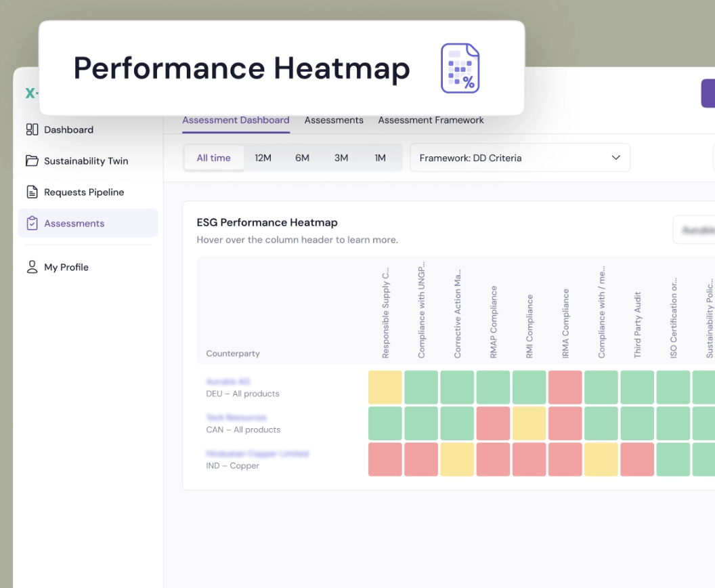Click IND row red Third Party Audit cell
Image resolution: width=715 pixels, height=588 pixels.
(x=638, y=459)
